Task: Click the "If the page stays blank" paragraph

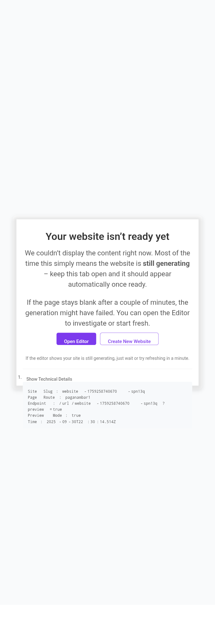Action: pos(107,313)
